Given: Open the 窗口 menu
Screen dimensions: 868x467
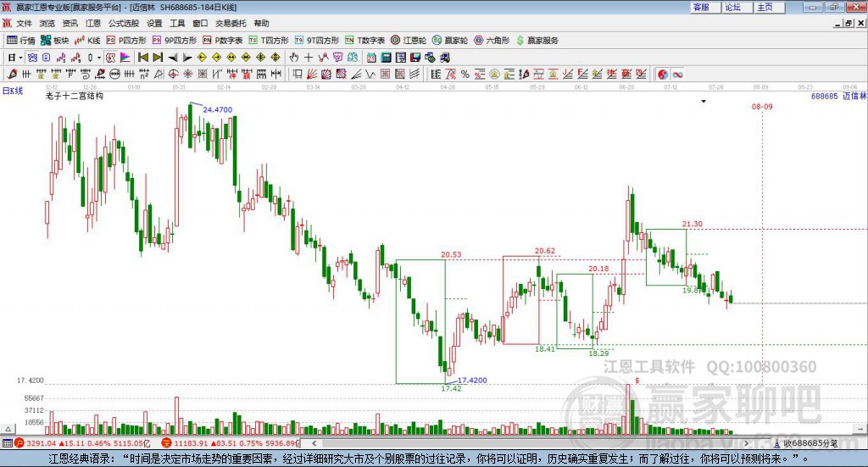Looking at the screenshot, I should point(200,23).
